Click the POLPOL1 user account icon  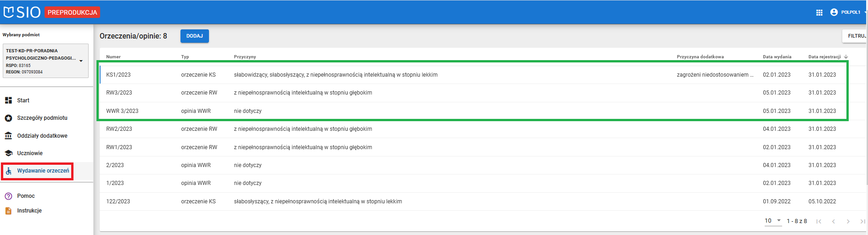coord(834,12)
